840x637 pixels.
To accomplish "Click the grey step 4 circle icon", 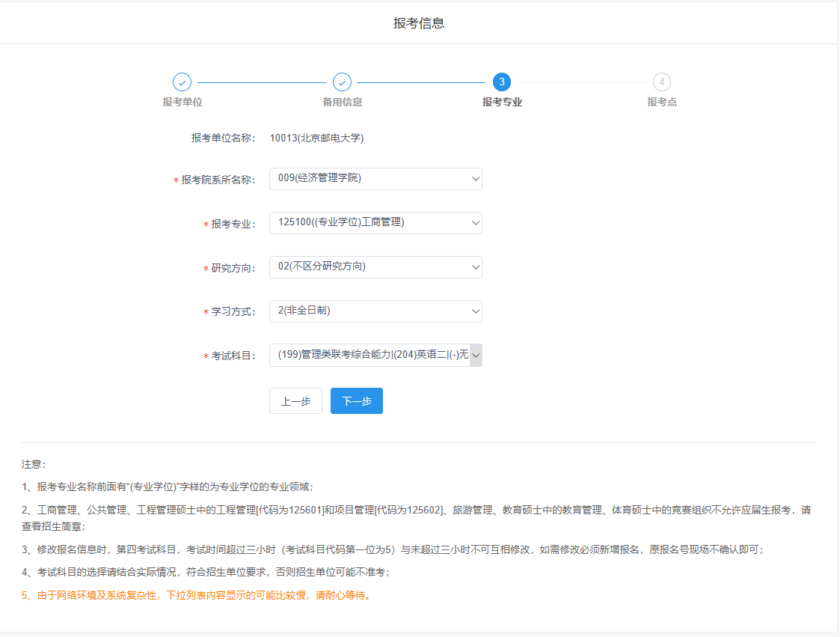I will (x=661, y=82).
